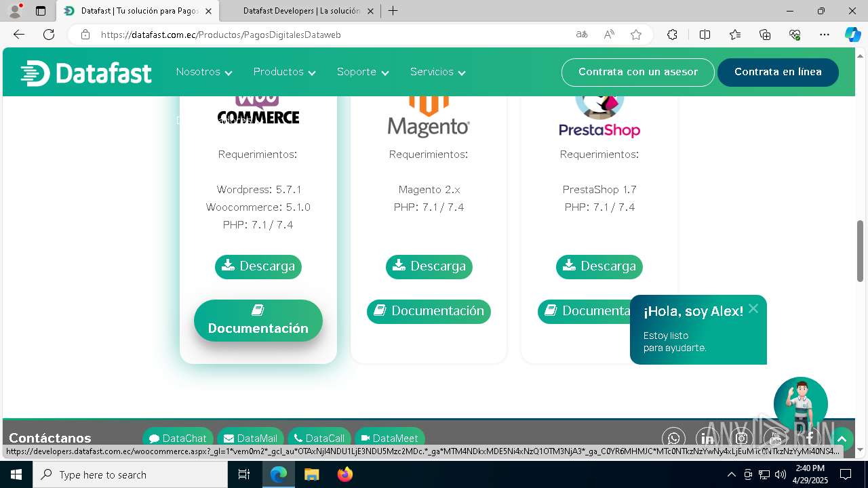Open browser extensions puzzle icon
868x488 pixels.
pyautogui.click(x=672, y=35)
